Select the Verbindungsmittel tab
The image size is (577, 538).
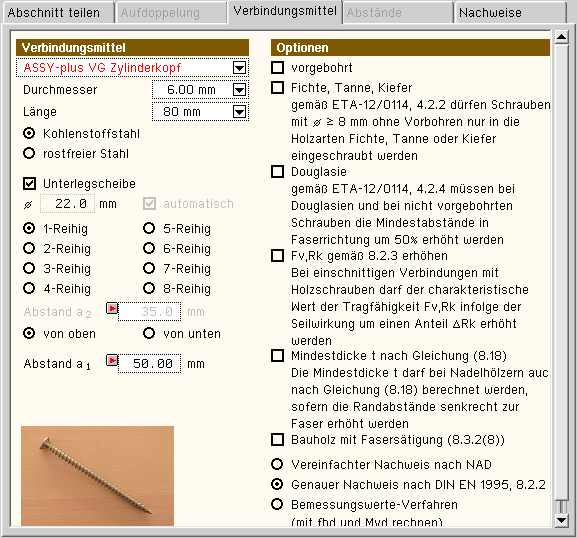[x=285, y=11]
